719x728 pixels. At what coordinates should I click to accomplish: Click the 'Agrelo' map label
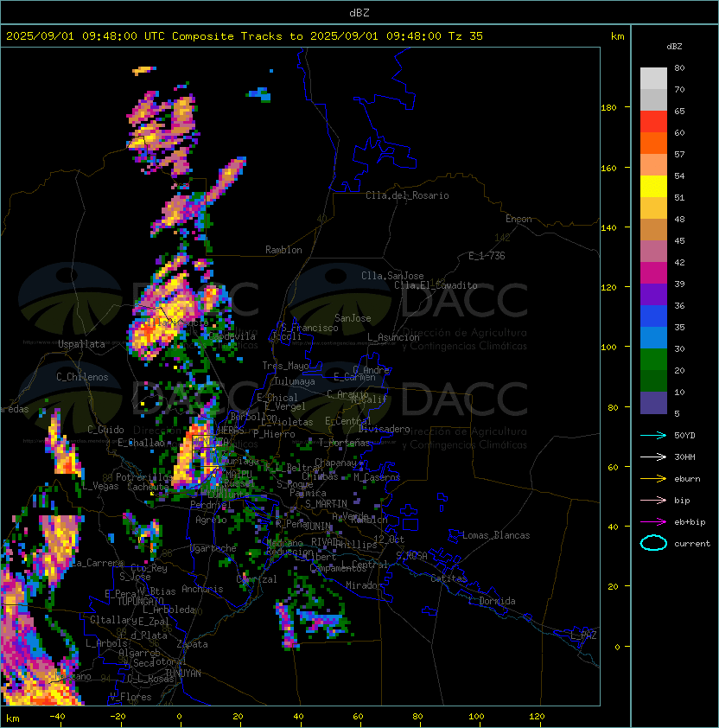tap(211, 520)
